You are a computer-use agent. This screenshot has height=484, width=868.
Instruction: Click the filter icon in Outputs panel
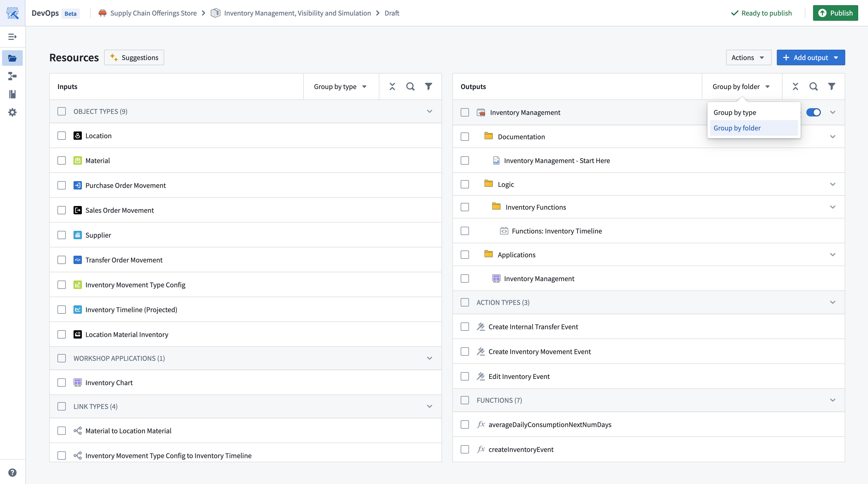831,86
